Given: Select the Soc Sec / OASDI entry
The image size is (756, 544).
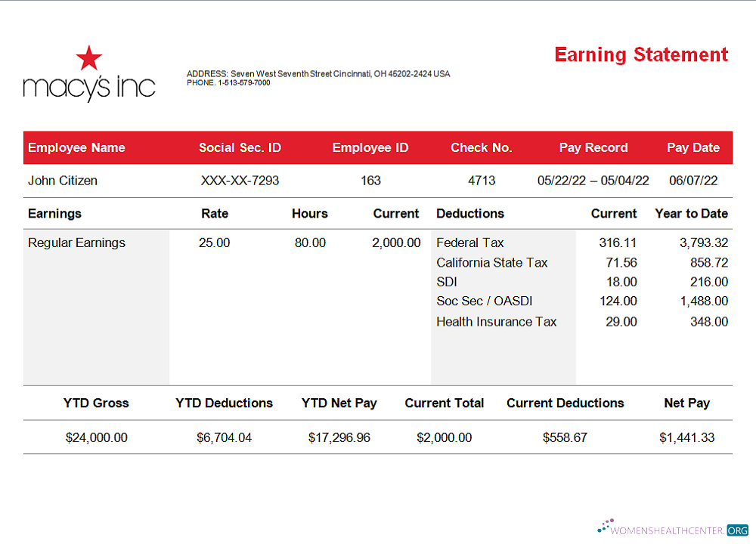Looking at the screenshot, I should 485,301.
